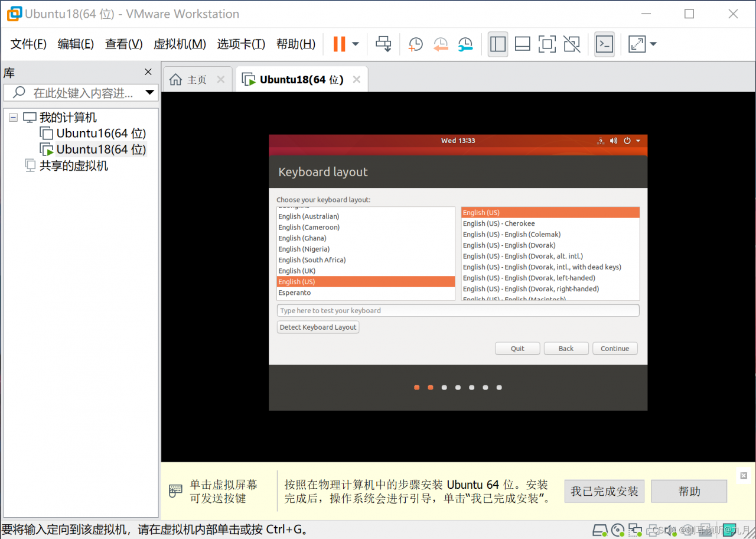
Task: Toggle the thumbnail bar view icon
Action: click(523, 44)
